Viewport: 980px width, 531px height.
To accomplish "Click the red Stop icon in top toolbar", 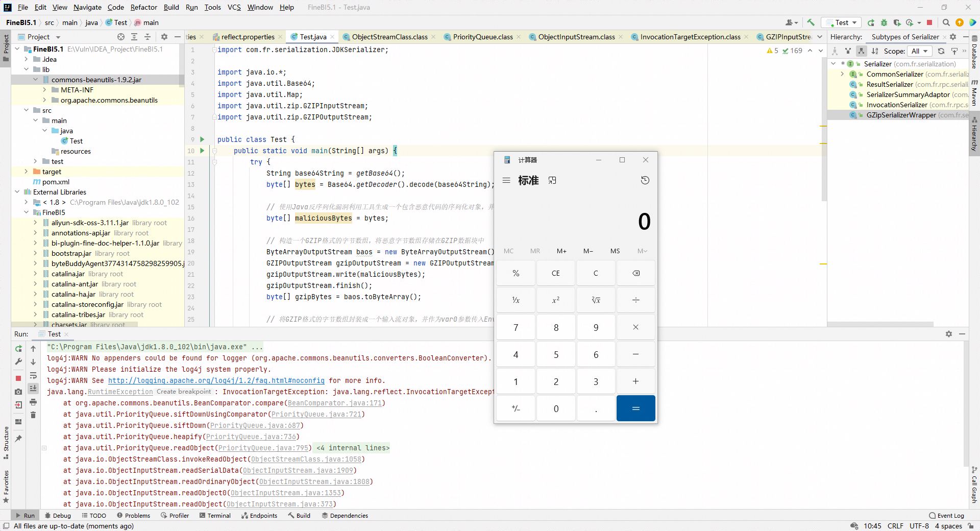I will pyautogui.click(x=929, y=22).
